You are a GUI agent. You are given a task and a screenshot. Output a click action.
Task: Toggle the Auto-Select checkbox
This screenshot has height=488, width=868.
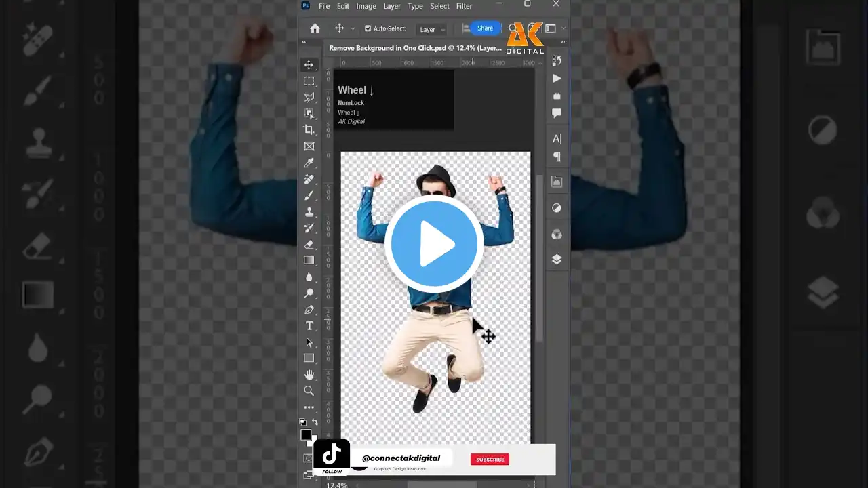pyautogui.click(x=368, y=28)
